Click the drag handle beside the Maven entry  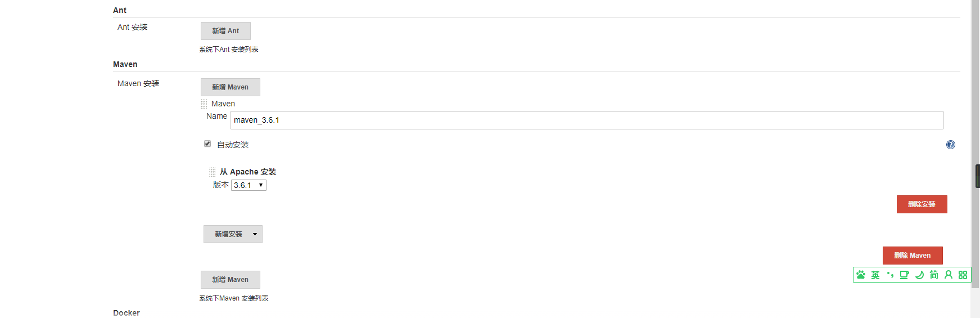[x=204, y=104]
